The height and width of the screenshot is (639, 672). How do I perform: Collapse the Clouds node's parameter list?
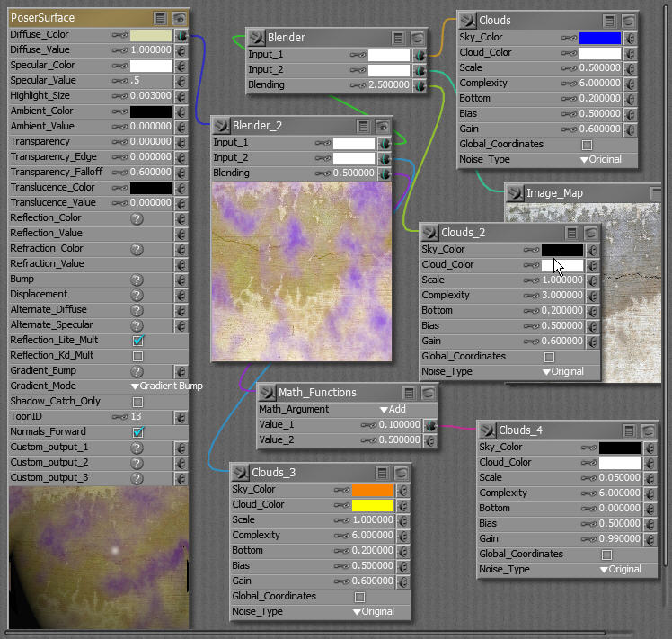click(609, 21)
